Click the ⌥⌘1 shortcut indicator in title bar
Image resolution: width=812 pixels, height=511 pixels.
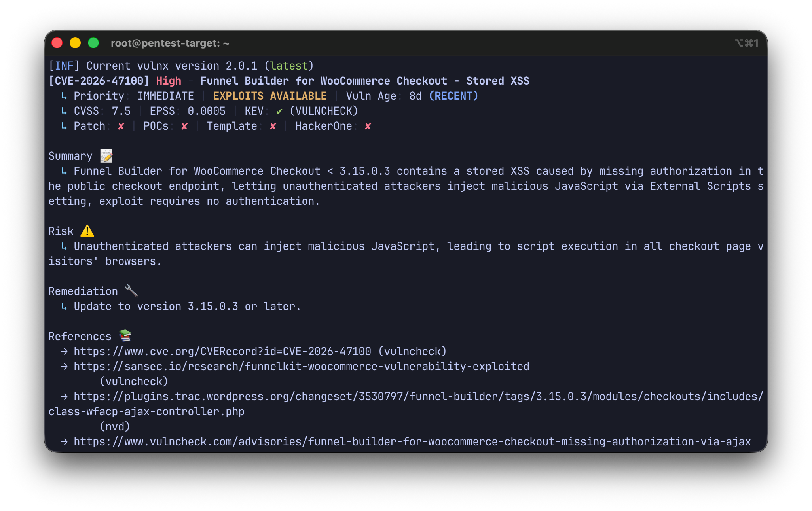tap(746, 43)
